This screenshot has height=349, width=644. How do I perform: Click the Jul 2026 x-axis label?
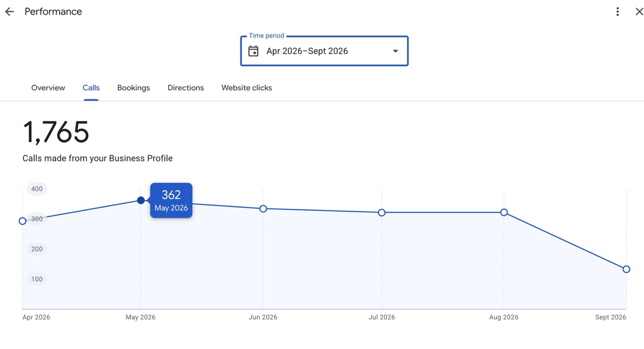pyautogui.click(x=382, y=317)
